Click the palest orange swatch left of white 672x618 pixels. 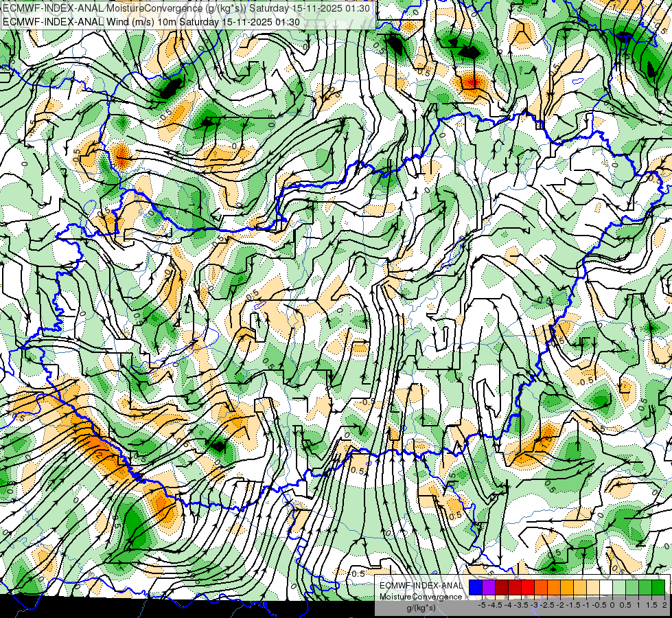(x=593, y=588)
